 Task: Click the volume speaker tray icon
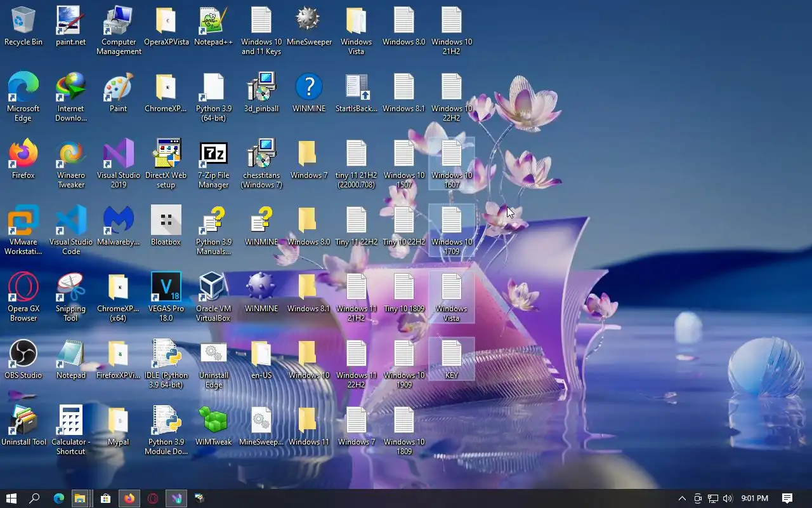(x=728, y=498)
